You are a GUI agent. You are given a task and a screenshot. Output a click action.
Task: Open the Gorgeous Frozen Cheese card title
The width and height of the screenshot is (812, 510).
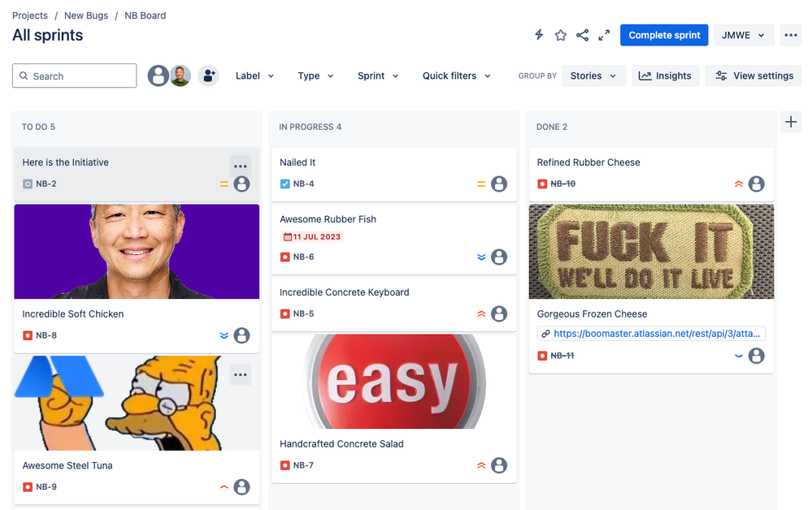point(592,314)
